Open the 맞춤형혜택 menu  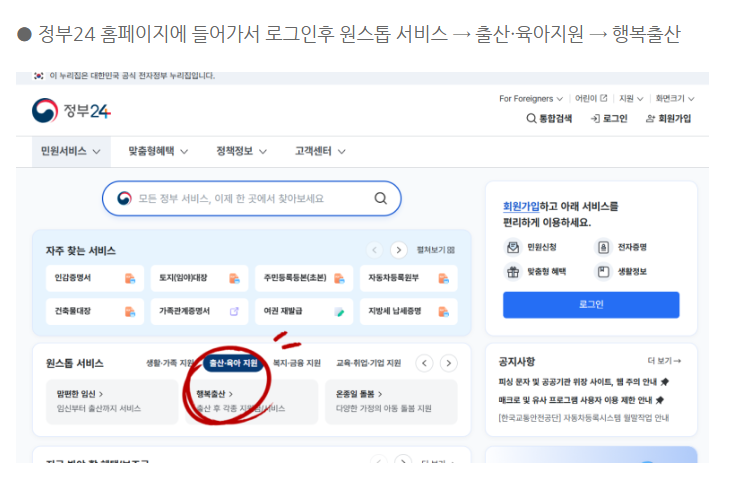158,151
